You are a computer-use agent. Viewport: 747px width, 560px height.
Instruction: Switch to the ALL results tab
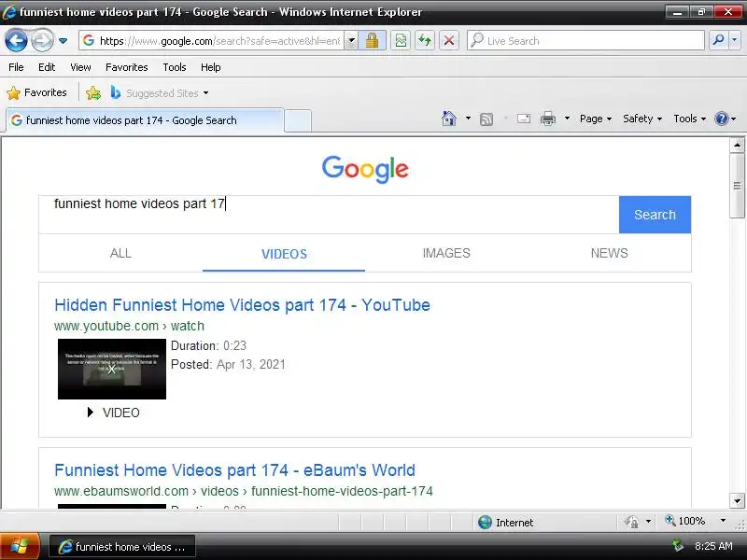[120, 253]
